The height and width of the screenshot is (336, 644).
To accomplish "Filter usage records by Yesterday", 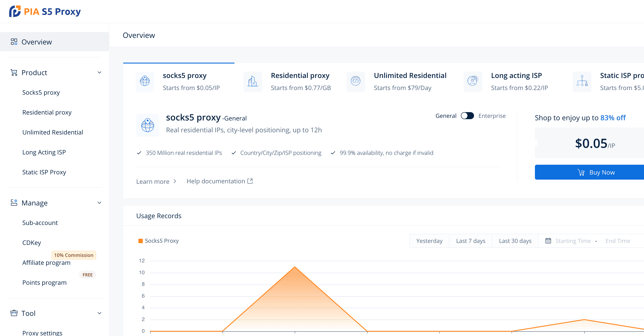I will [x=429, y=241].
